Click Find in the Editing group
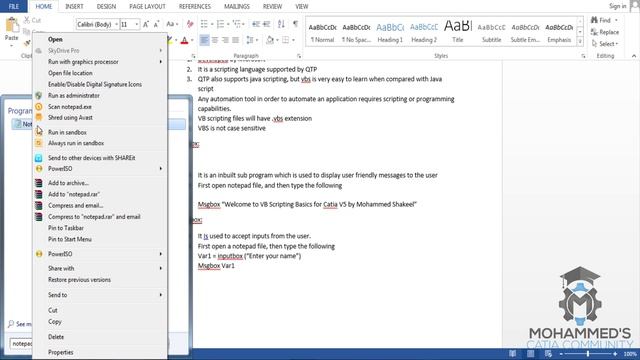The width and height of the screenshot is (640, 360). [604, 20]
